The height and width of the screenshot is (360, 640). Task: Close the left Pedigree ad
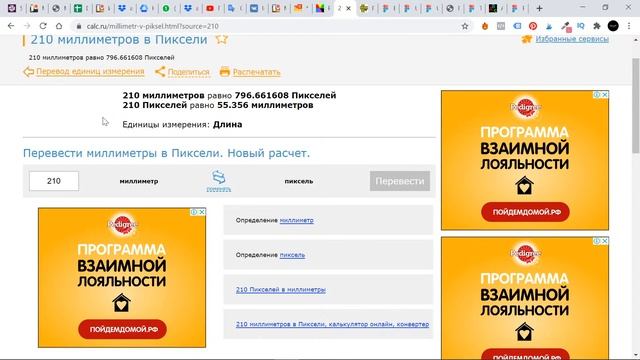coord(202,212)
